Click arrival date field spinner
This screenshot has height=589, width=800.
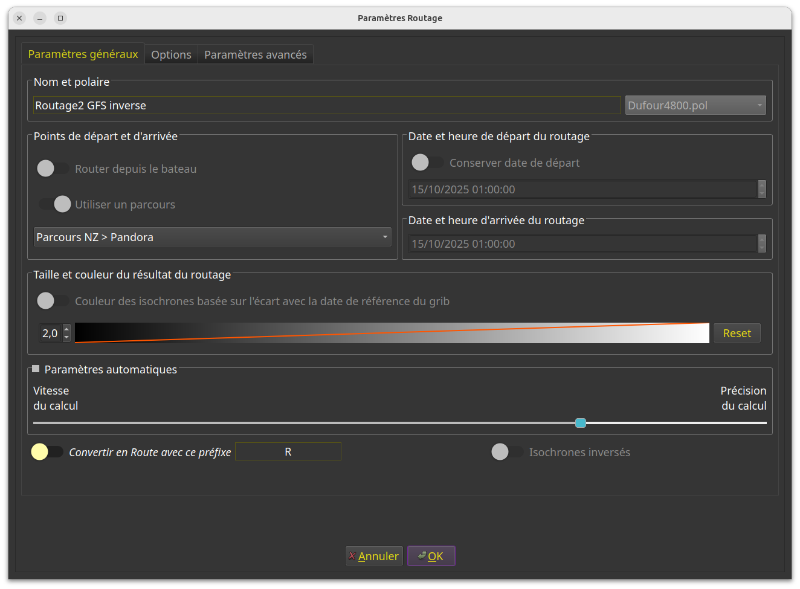(762, 243)
